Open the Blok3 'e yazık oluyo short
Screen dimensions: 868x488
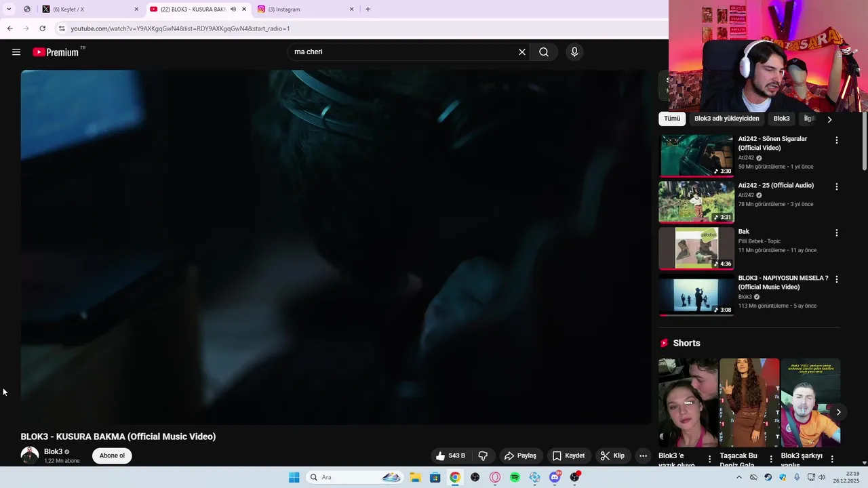688,403
